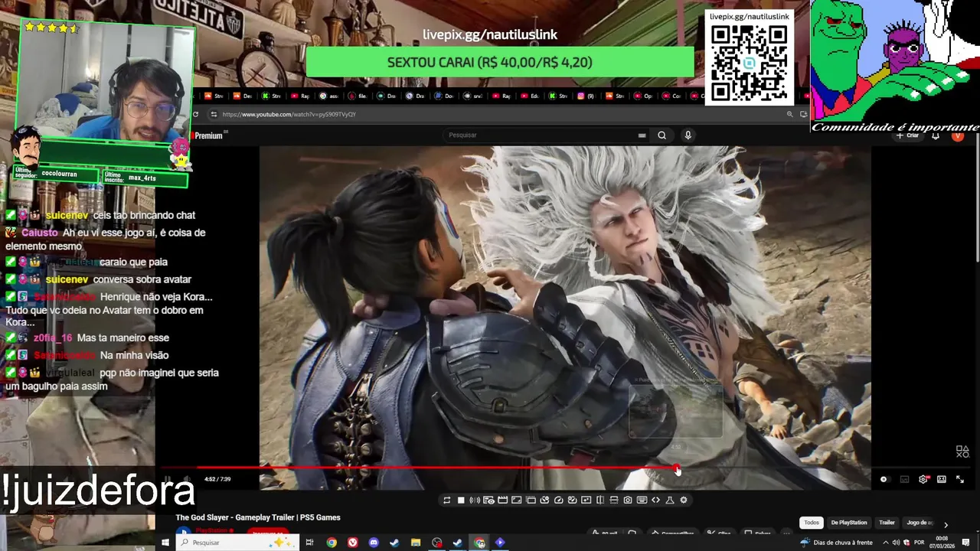Viewport: 980px width, 551px height.
Task: Open the Windows Start menu
Action: coord(165,543)
